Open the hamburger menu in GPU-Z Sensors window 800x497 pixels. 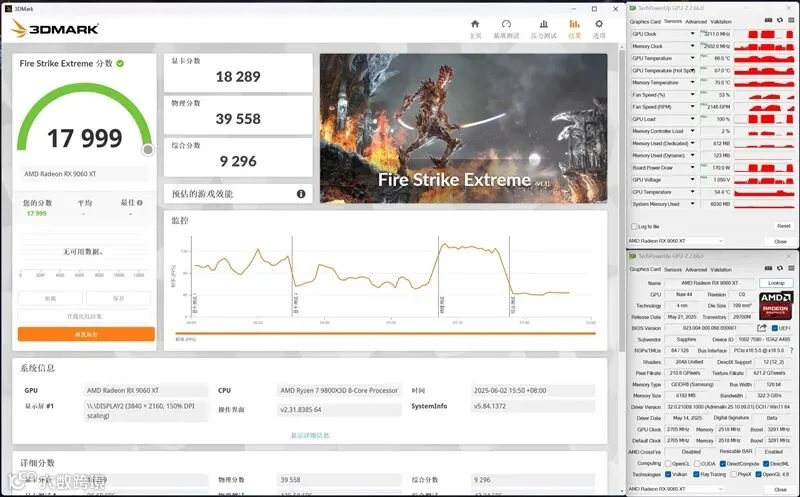pos(791,20)
